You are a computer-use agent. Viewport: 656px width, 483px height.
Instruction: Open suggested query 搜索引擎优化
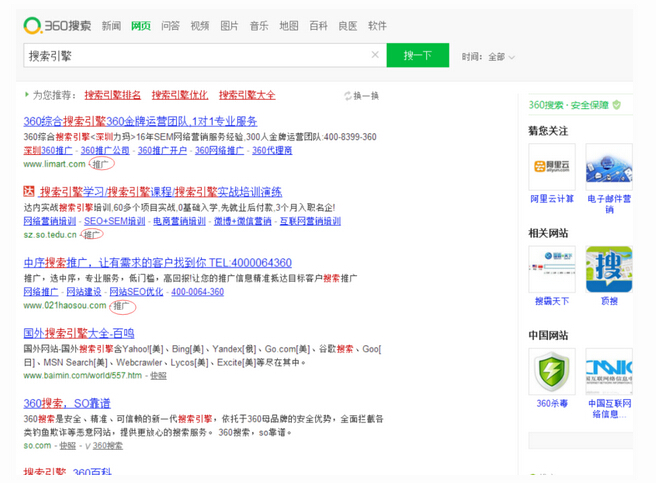point(180,95)
